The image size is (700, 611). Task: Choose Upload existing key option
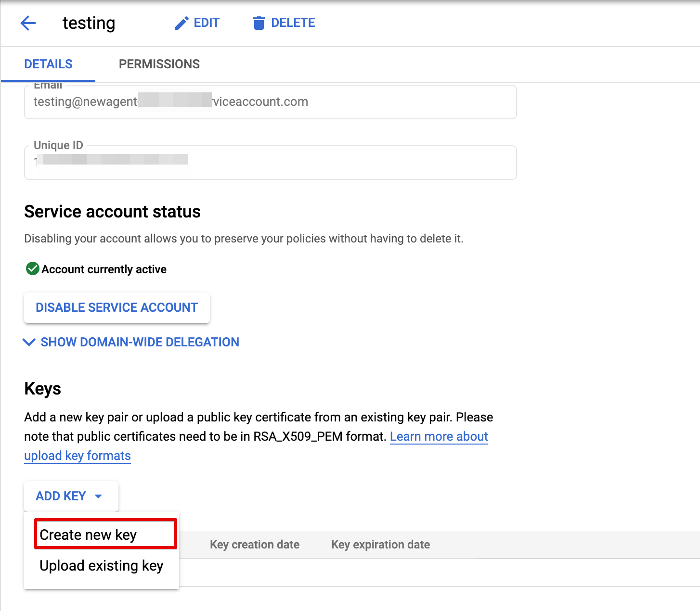tap(102, 566)
